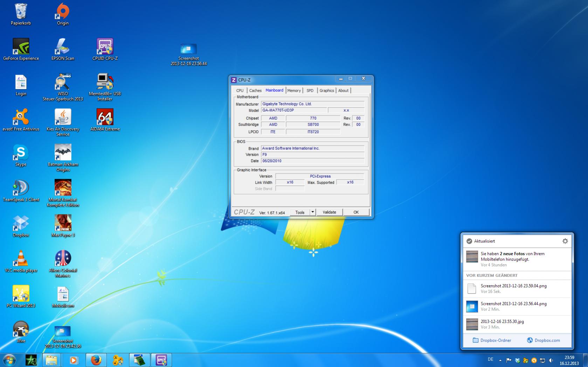This screenshot has height=367, width=588.
Task: Open Dropbox popup settings gear
Action: click(x=565, y=241)
